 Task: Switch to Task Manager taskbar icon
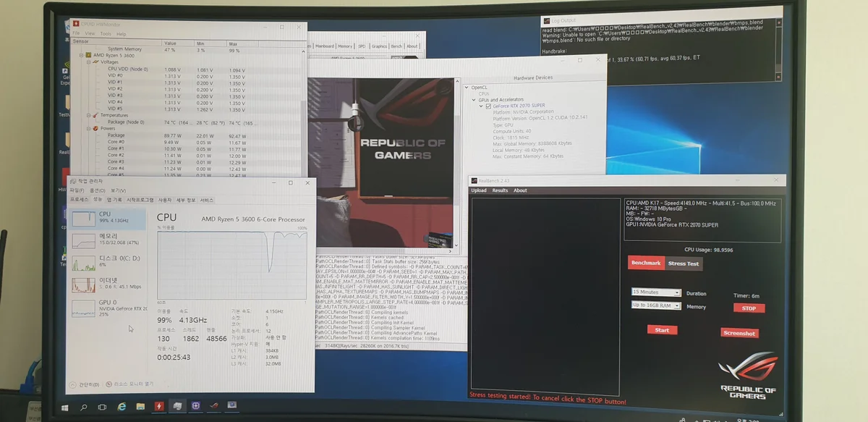click(x=178, y=406)
